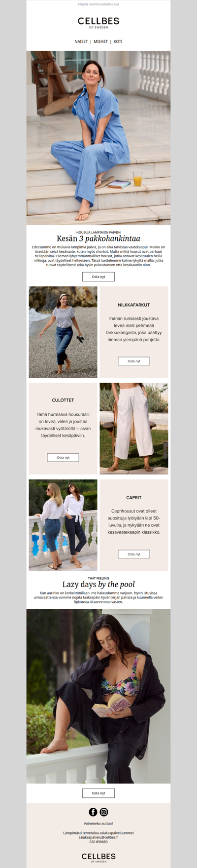197x868 pixels.
Task: Open the white culottes photo
Action: pyautogui.click(x=134, y=429)
